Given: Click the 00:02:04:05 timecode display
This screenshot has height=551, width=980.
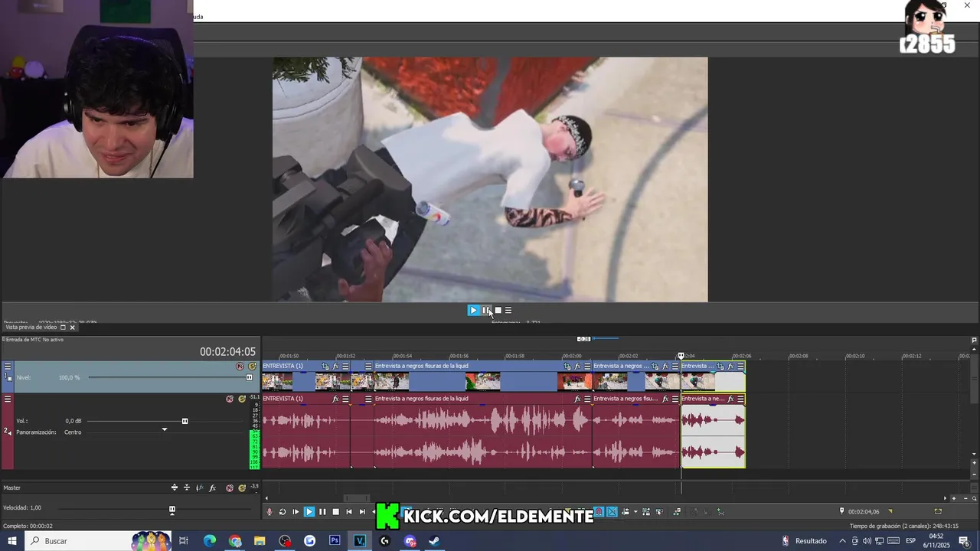Looking at the screenshot, I should click(x=227, y=352).
